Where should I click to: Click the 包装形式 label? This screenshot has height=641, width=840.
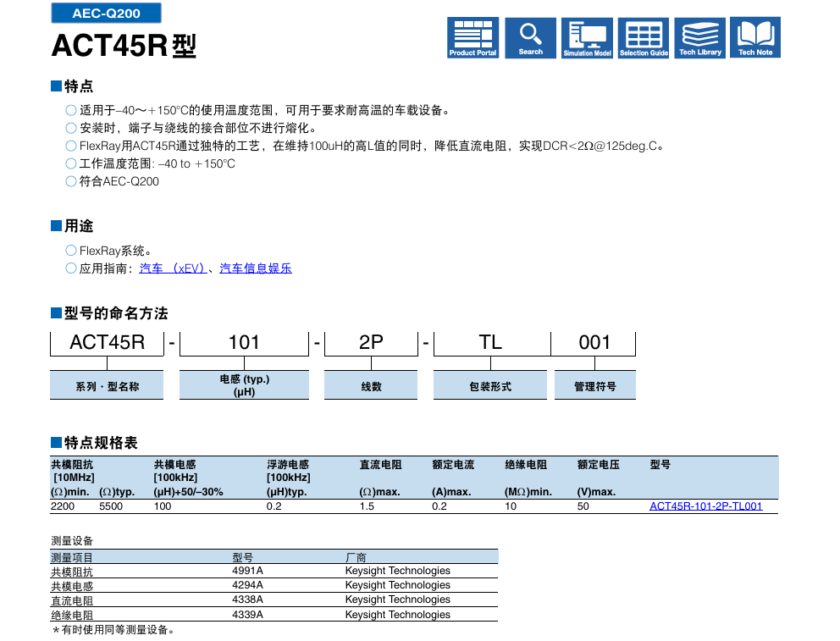tap(490, 385)
